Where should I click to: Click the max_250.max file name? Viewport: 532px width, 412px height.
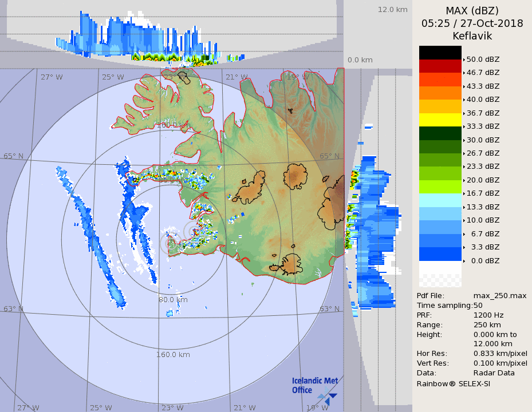coord(499,295)
